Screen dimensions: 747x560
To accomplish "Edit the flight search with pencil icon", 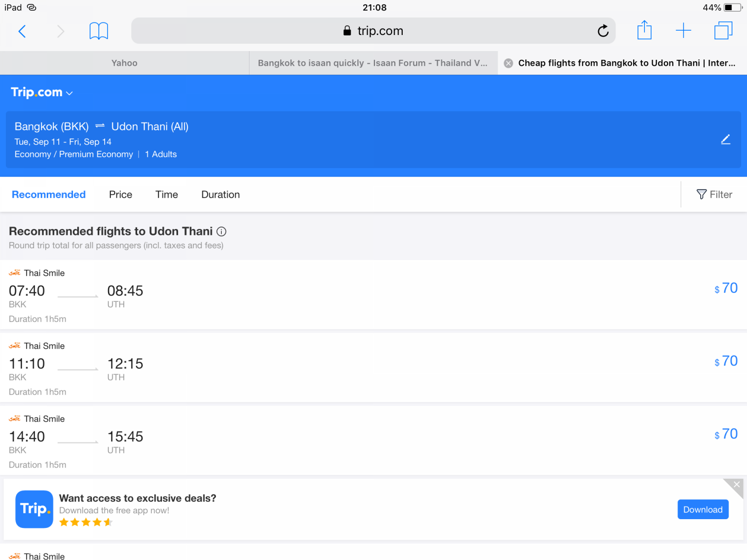I will [726, 140].
